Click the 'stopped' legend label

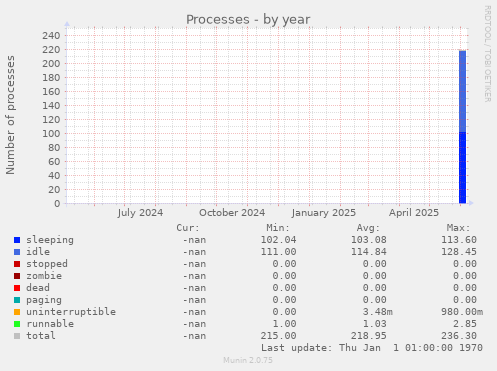tap(47, 264)
